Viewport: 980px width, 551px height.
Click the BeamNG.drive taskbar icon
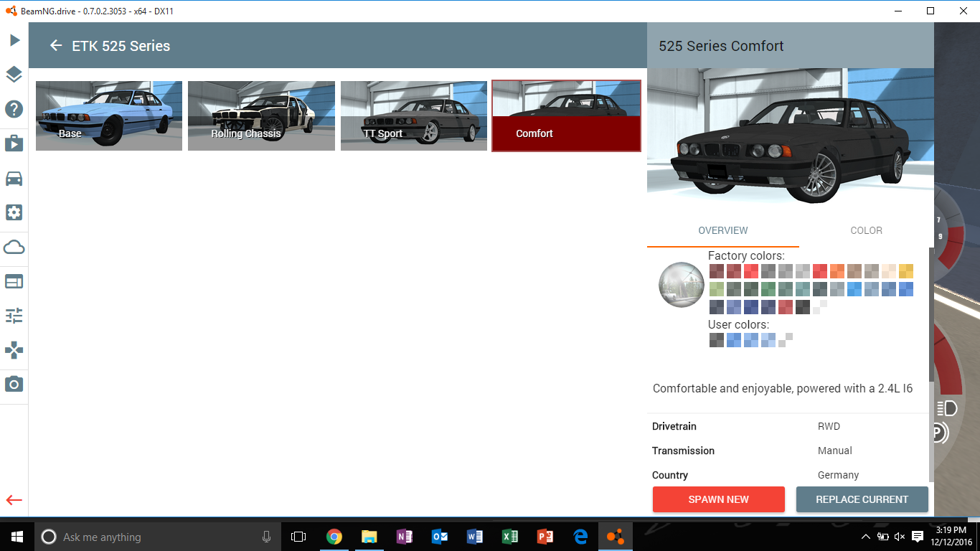[x=615, y=537]
